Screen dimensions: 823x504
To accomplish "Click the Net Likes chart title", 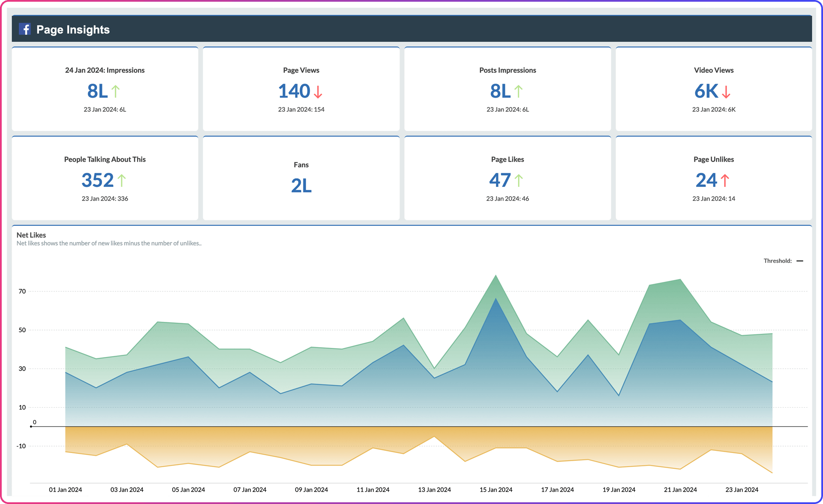I will click(x=31, y=235).
